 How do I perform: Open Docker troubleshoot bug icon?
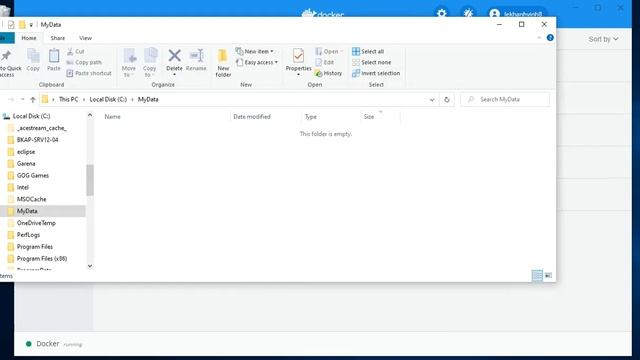coord(468,13)
